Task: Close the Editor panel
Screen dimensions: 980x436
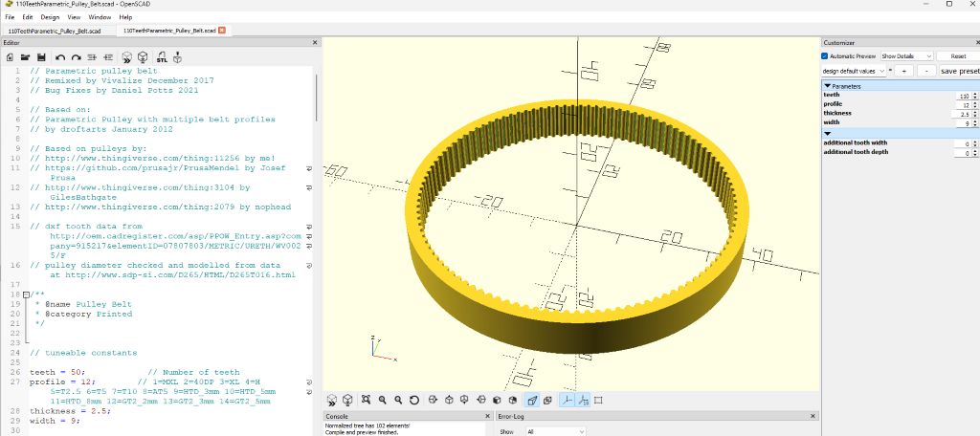Action: pos(315,42)
